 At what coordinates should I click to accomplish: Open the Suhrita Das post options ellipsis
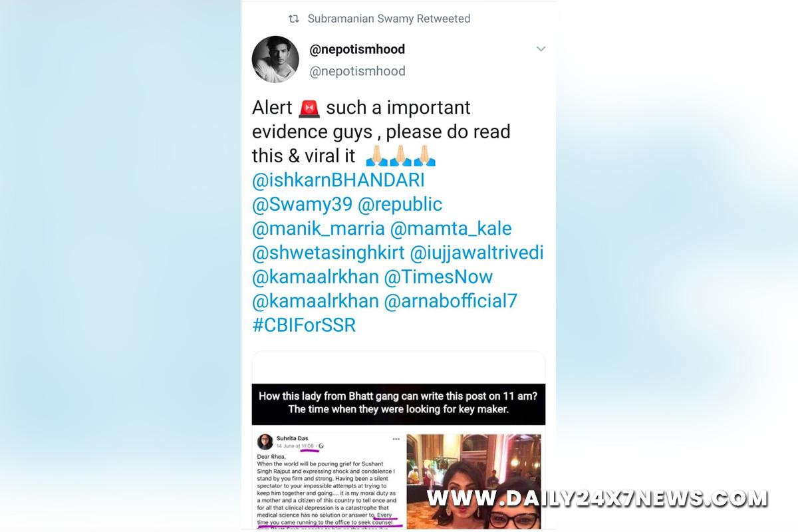(x=396, y=439)
